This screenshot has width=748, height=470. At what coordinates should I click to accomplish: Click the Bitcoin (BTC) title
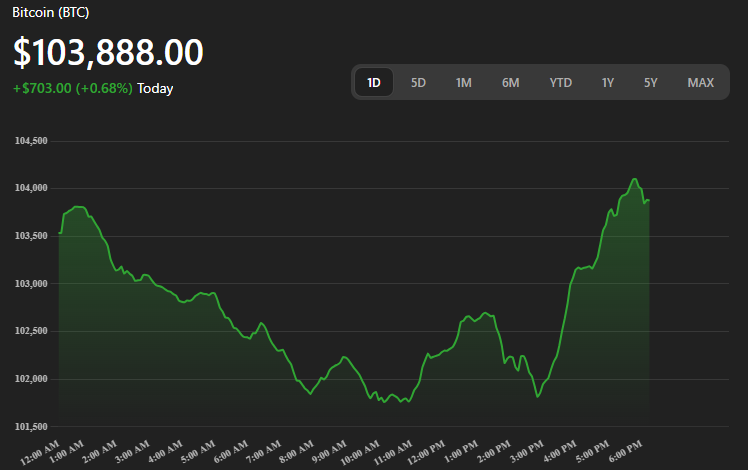[51, 12]
